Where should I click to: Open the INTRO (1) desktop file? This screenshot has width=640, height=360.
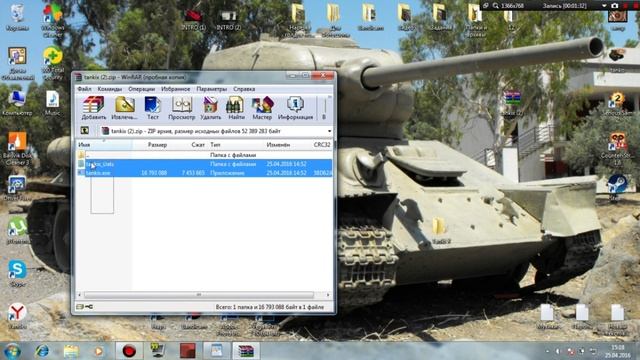[193, 20]
